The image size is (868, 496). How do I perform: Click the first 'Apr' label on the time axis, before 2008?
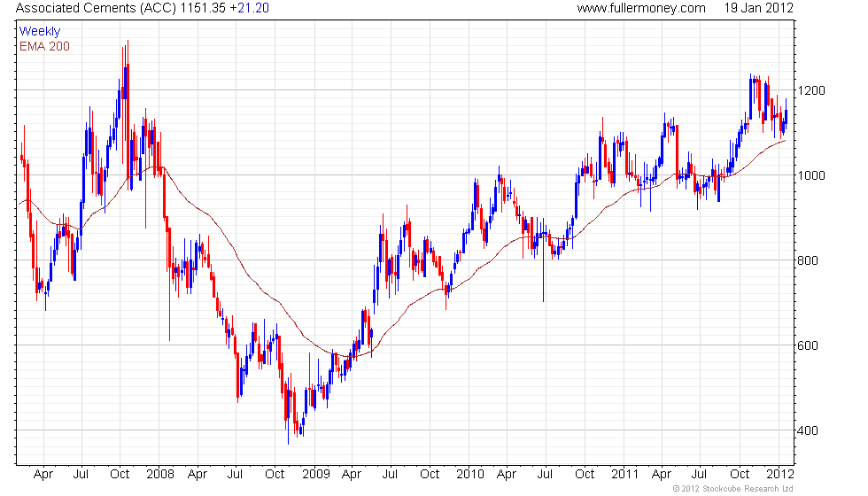tap(43, 475)
